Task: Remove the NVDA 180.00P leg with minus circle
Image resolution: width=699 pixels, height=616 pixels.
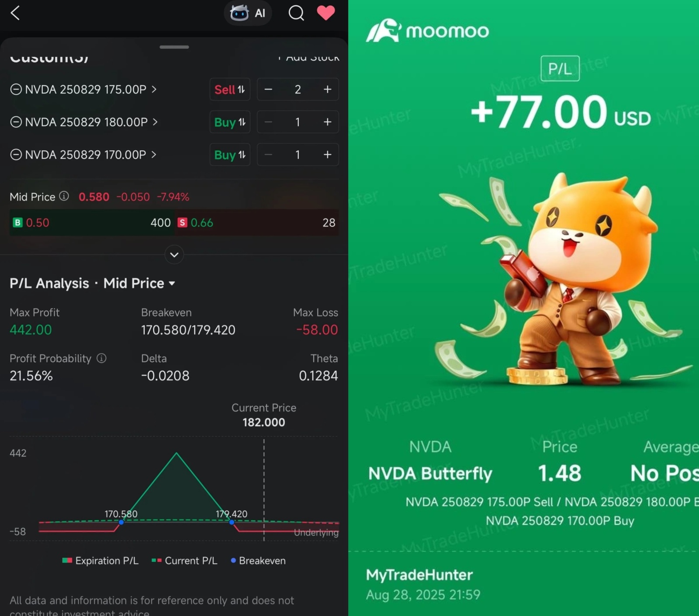Action: [16, 122]
